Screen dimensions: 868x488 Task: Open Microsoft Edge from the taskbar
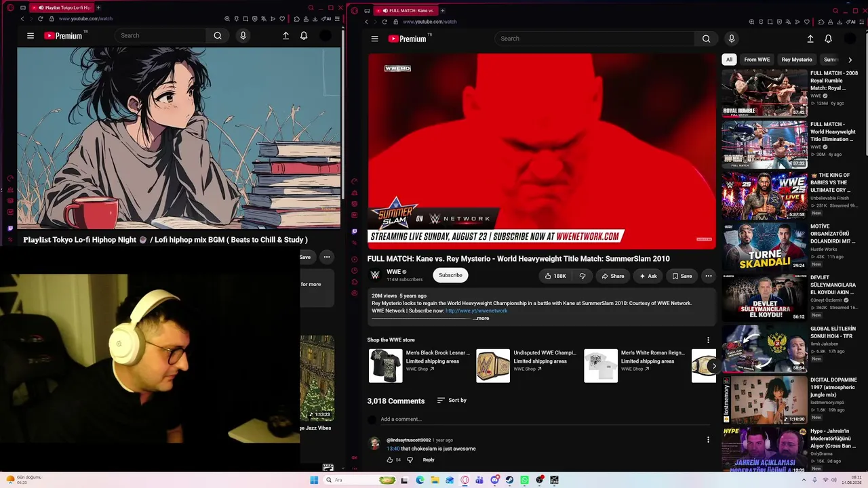[420, 480]
